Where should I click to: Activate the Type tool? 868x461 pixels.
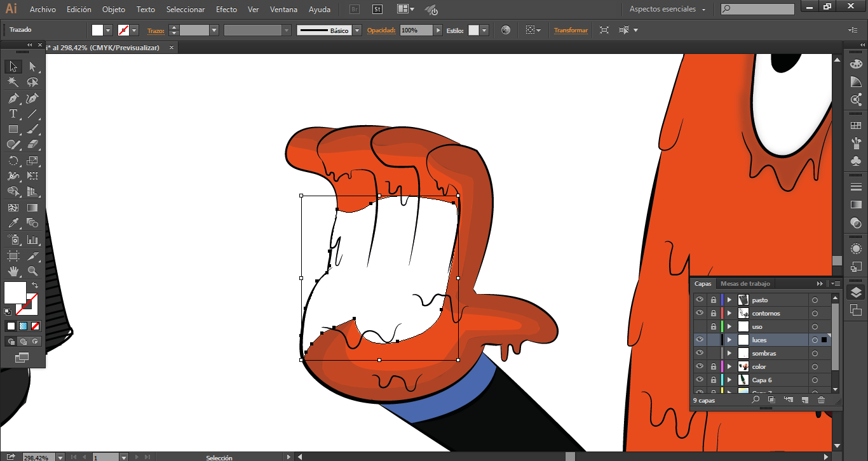point(13,114)
